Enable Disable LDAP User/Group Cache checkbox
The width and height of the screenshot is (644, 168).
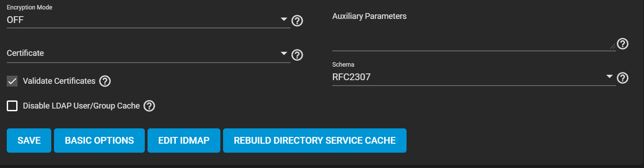[13, 106]
